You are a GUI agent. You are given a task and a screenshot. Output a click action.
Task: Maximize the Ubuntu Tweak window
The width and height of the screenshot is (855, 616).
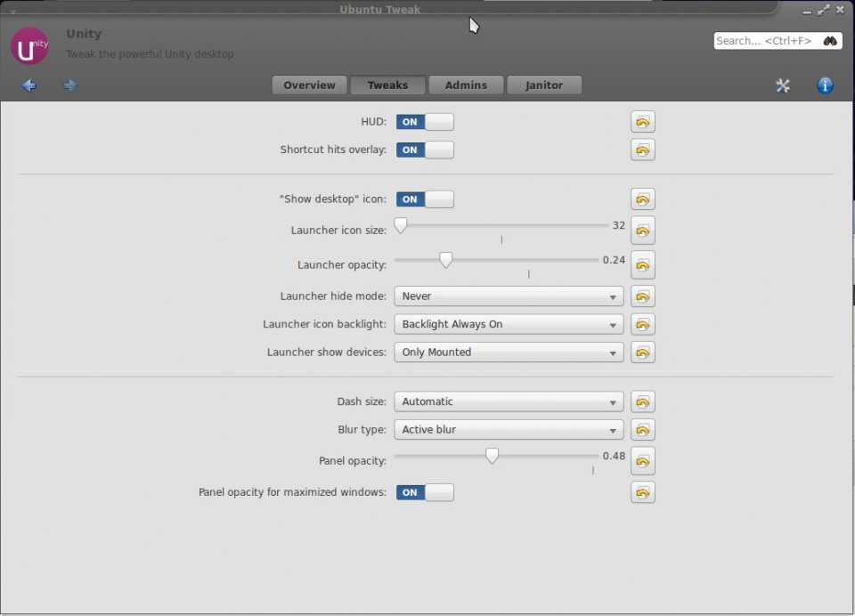(x=823, y=11)
